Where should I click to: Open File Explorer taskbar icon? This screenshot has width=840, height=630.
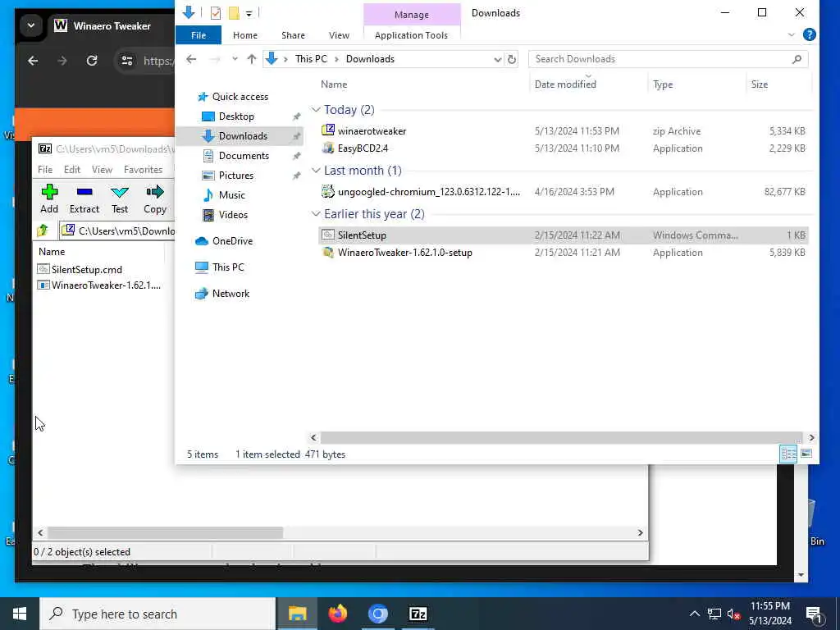297,614
